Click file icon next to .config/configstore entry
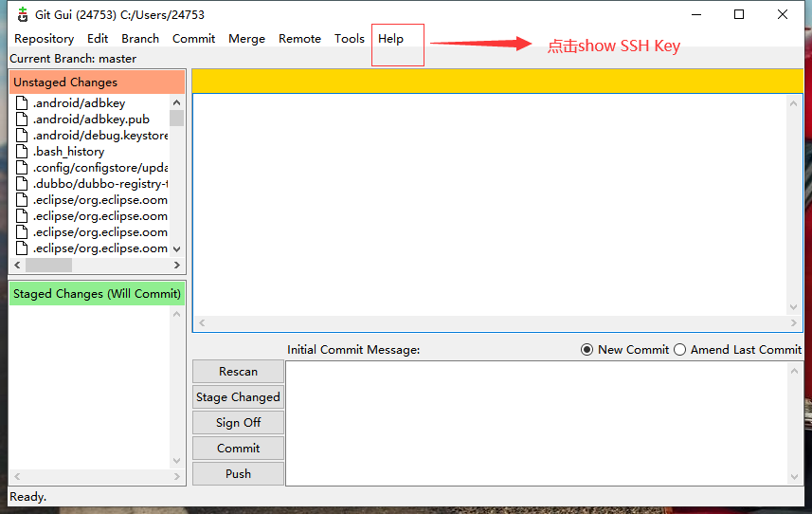 22,168
